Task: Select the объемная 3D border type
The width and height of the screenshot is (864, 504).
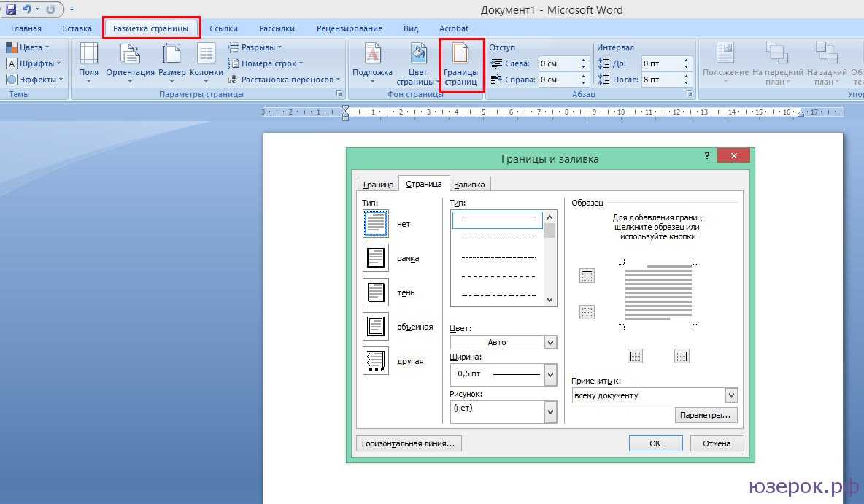Action: pos(376,327)
